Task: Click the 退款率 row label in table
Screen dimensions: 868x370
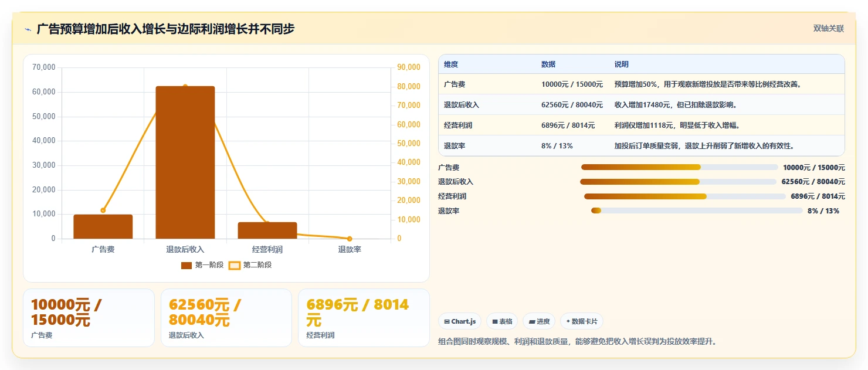Action: click(x=455, y=146)
